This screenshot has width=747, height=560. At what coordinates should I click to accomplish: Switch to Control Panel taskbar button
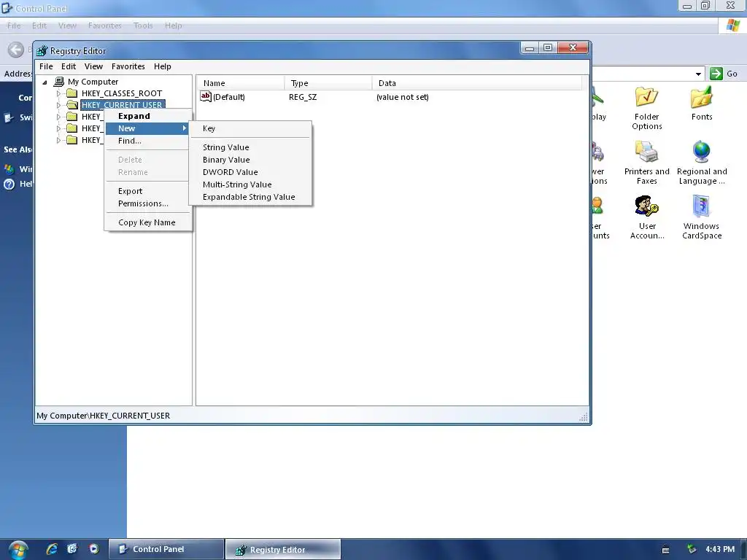click(x=166, y=549)
